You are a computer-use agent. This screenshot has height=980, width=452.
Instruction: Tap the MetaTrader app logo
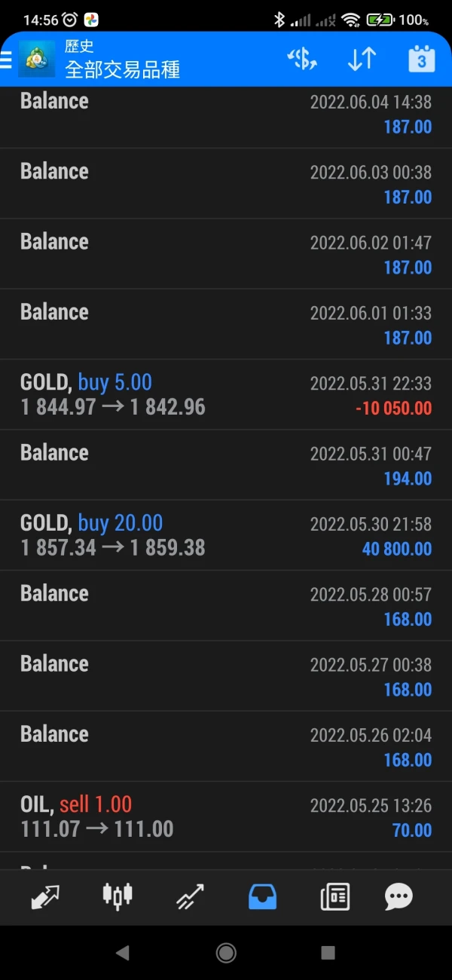click(x=37, y=60)
